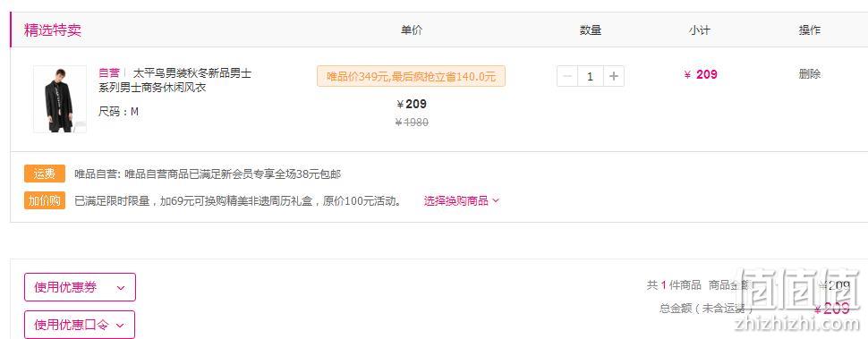Expand the 使用优惠口令 promo code dropdown
The image size is (868, 339).
click(x=80, y=325)
